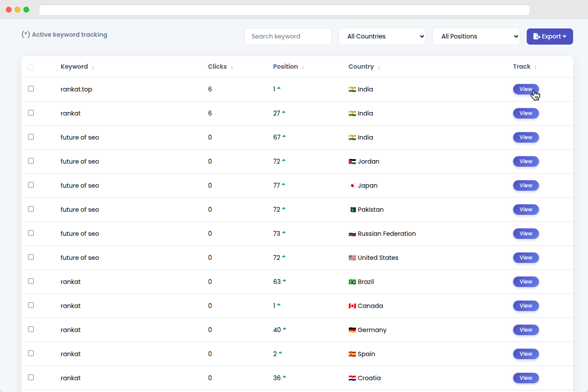Click the Country column sort arrow

[379, 67]
